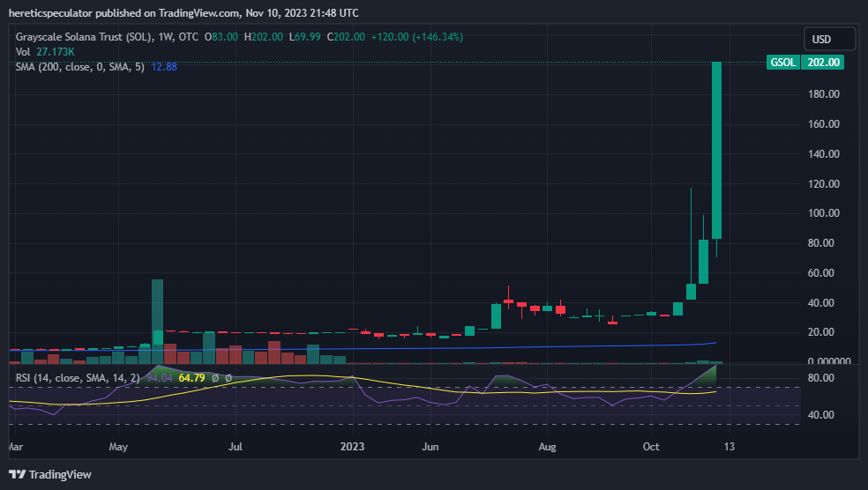
Task: Click the 2023 label on time axis
Action: pos(352,446)
